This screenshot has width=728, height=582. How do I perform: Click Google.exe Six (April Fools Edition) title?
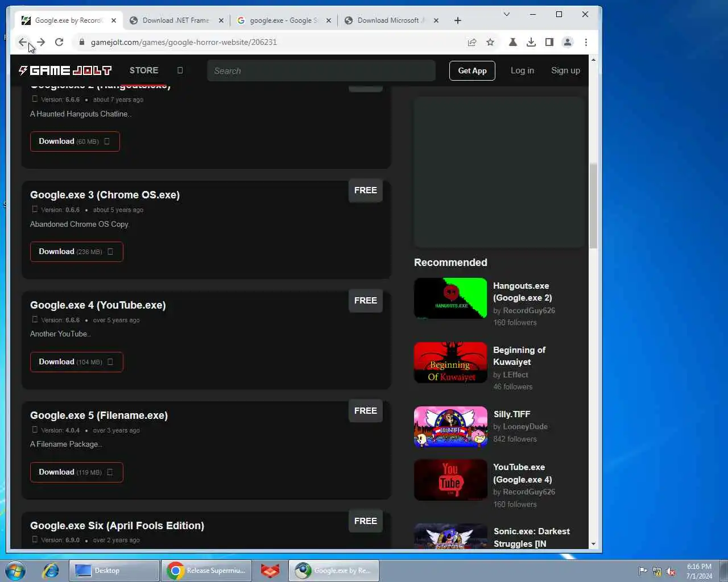pyautogui.click(x=117, y=526)
